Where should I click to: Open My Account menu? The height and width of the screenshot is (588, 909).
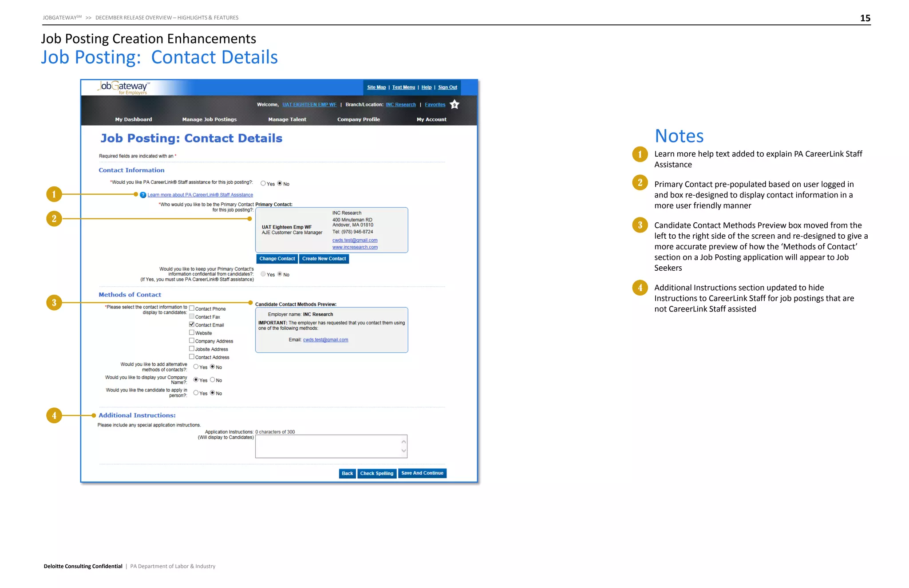(431, 119)
